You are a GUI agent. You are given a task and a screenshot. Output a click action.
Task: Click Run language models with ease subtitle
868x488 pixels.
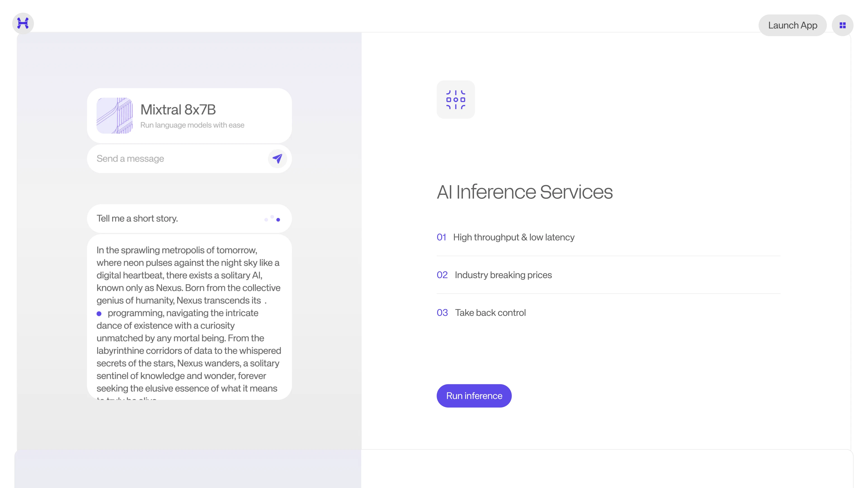[x=192, y=125]
